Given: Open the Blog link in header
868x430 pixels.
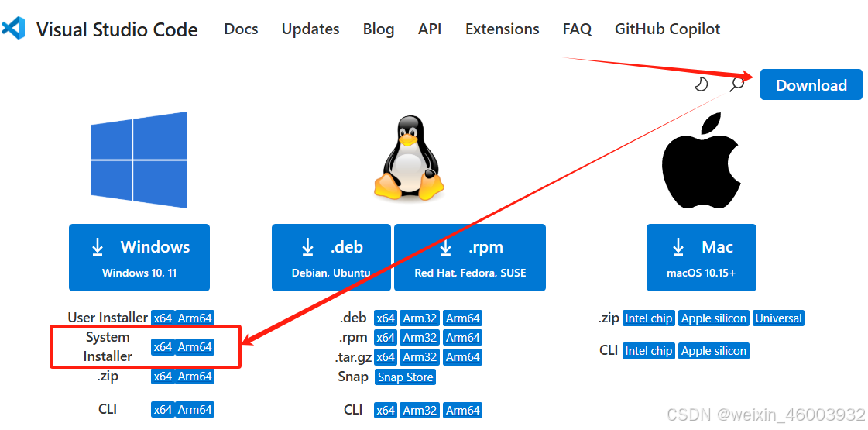Looking at the screenshot, I should (x=379, y=29).
